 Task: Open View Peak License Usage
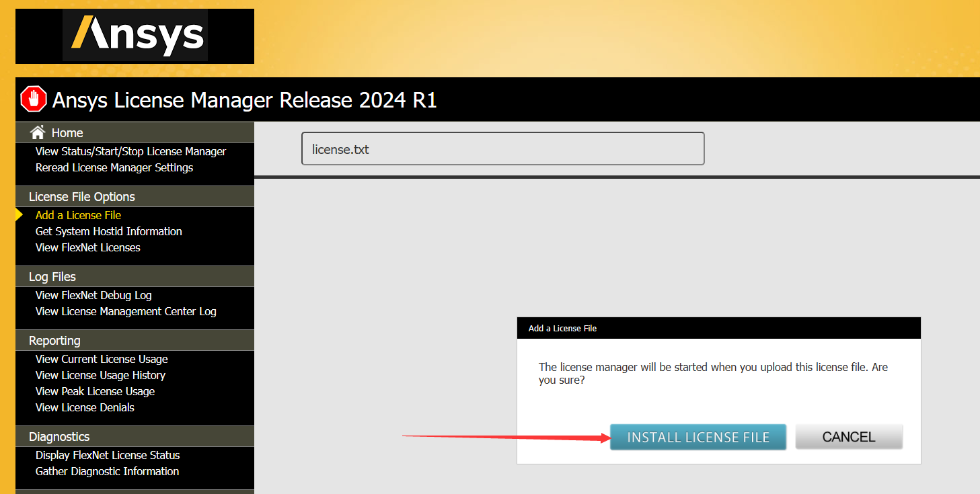[95, 391]
